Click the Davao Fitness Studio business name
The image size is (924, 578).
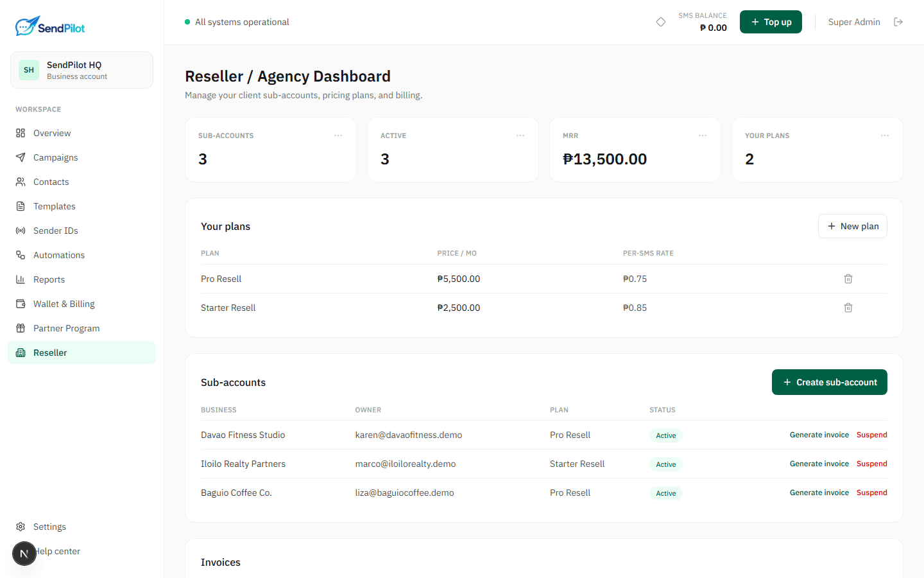point(243,435)
